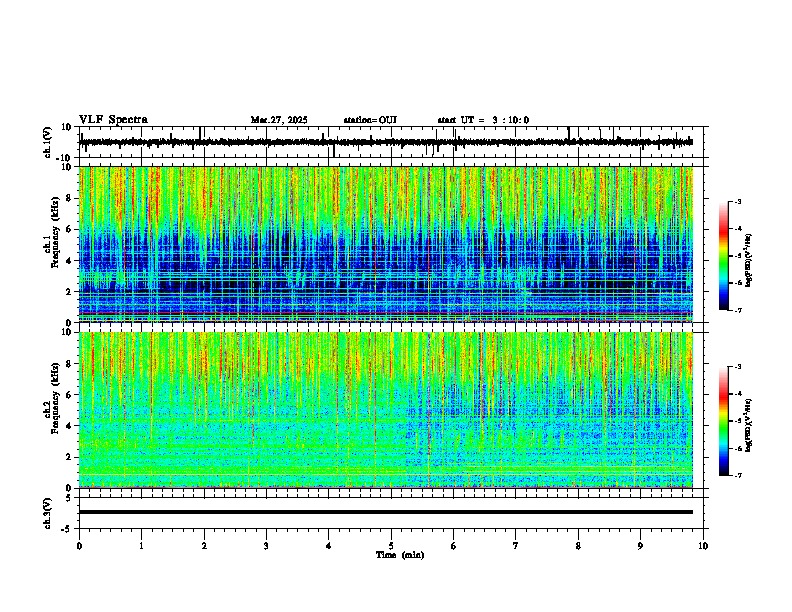The height and width of the screenshot is (612, 792).
Task: Click the thick black ch.3 trace line
Action: tap(386, 512)
